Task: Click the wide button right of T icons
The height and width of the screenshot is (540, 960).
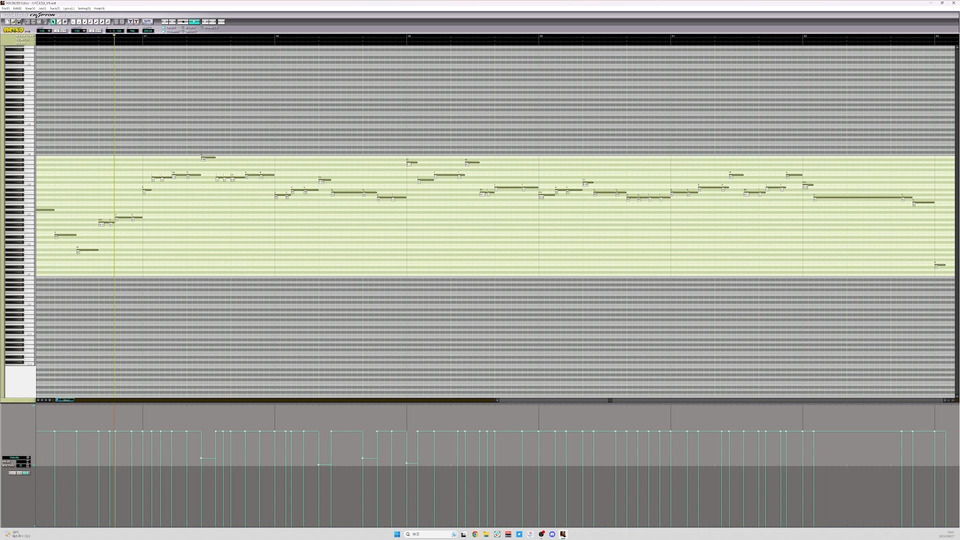Action: (148, 21)
